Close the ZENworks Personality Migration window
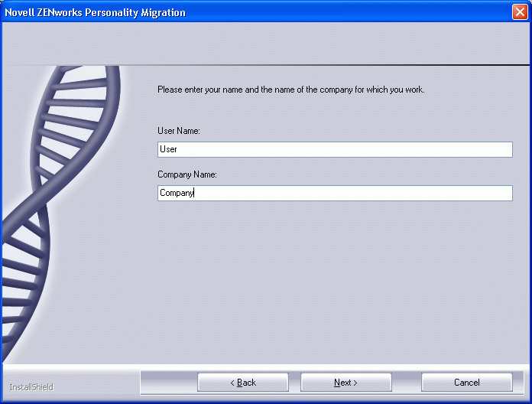Screen dimensions: 532x404 (x=520, y=12)
